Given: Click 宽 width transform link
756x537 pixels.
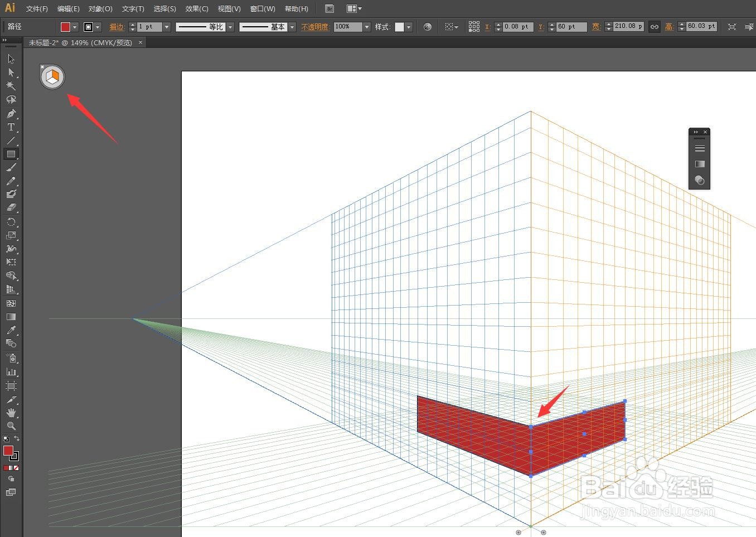Looking at the screenshot, I should click(596, 27).
